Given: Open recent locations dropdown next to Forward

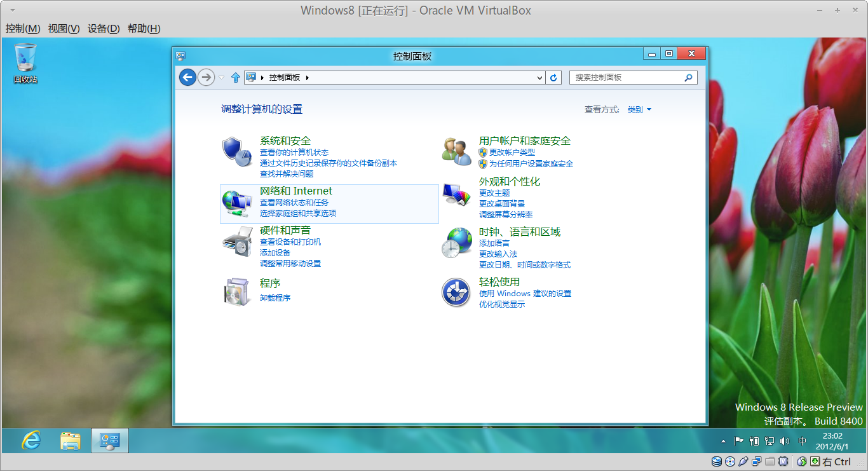Looking at the screenshot, I should click(x=222, y=78).
